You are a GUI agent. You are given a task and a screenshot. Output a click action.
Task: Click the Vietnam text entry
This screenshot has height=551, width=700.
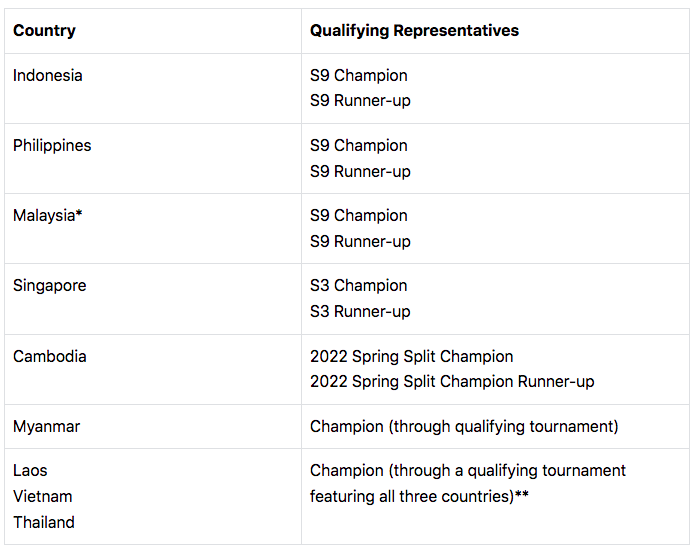(x=42, y=497)
